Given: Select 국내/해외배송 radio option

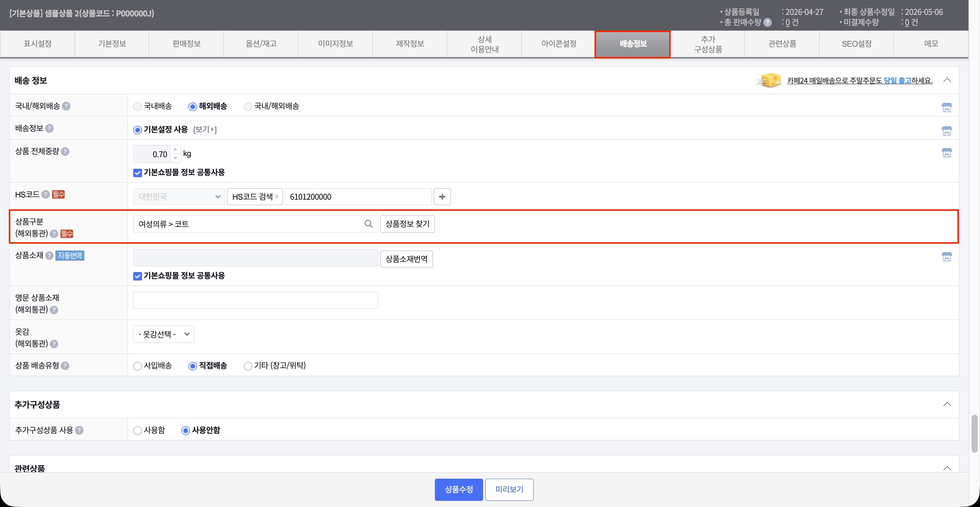Looking at the screenshot, I should point(248,107).
